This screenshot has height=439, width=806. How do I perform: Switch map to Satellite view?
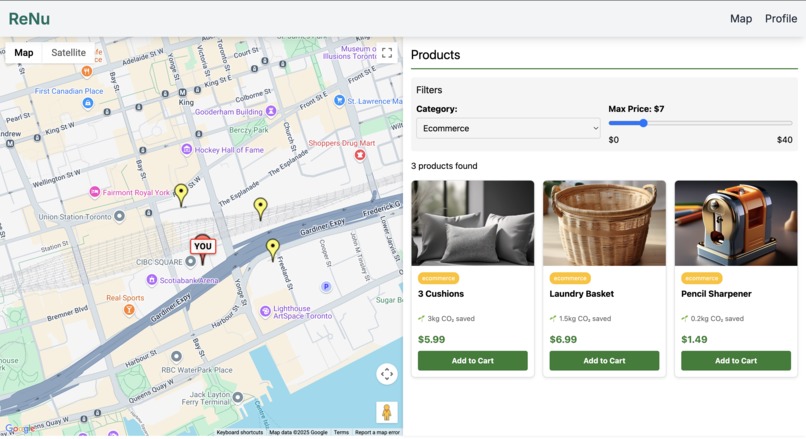(68, 52)
